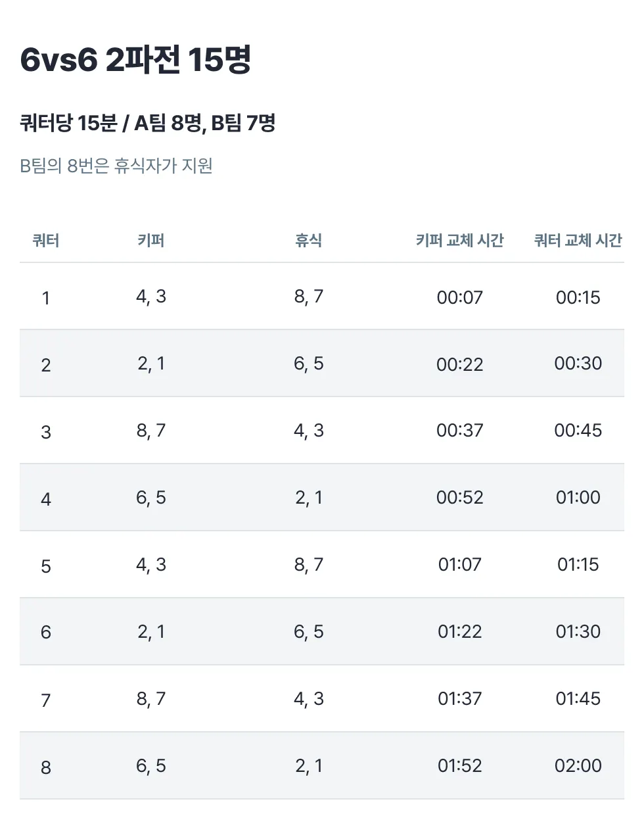
Task: Click the subtitle '쿼터당 15분 / A팀 8명, B팀 7명'
Action: click(147, 123)
